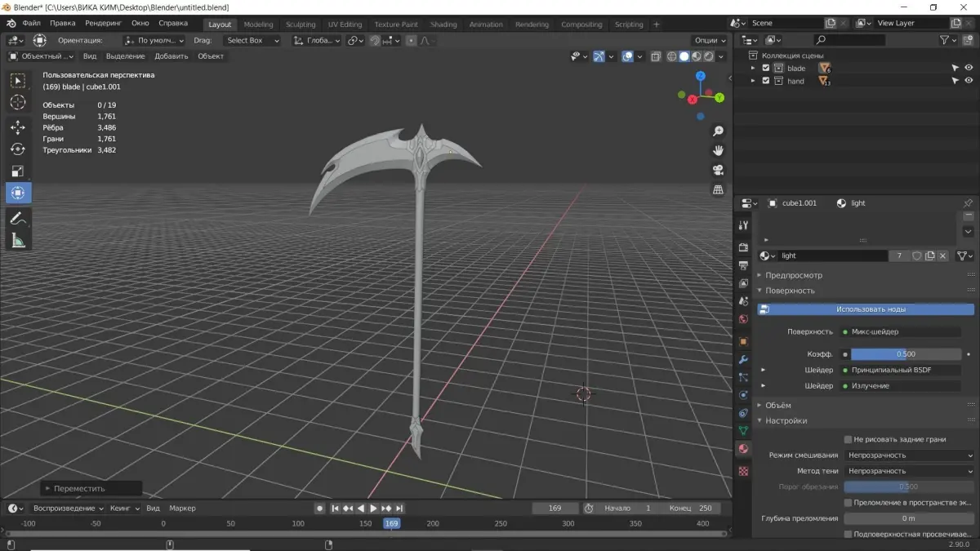
Task: Toggle the pin icon in properties header
Action: [x=968, y=203]
